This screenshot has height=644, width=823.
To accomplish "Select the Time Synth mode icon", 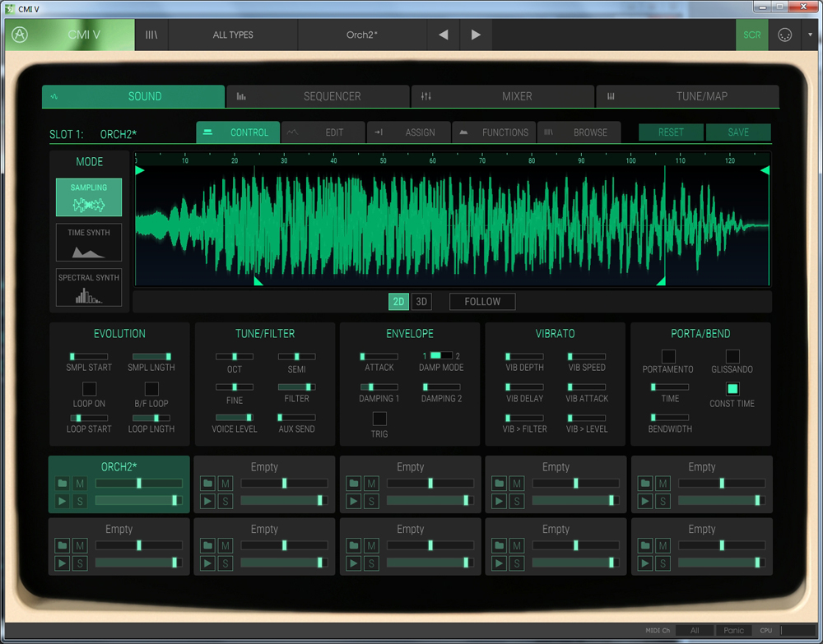I will point(89,243).
